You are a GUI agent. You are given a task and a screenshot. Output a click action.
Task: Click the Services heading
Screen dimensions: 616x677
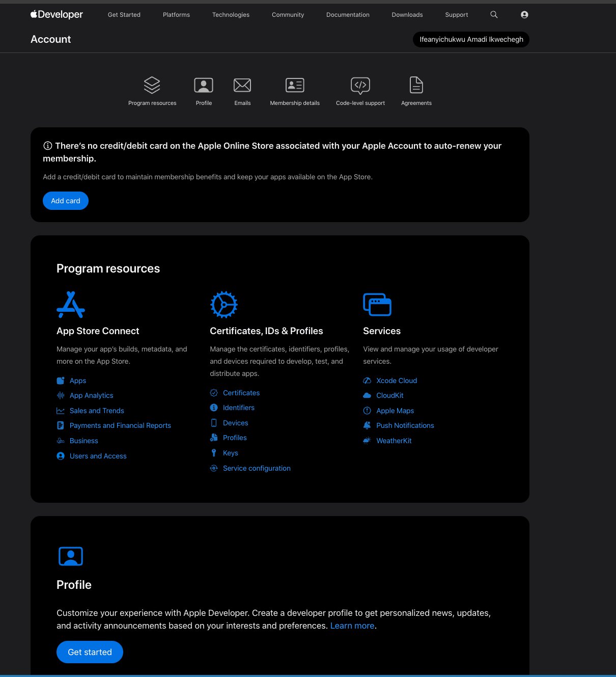[382, 331]
